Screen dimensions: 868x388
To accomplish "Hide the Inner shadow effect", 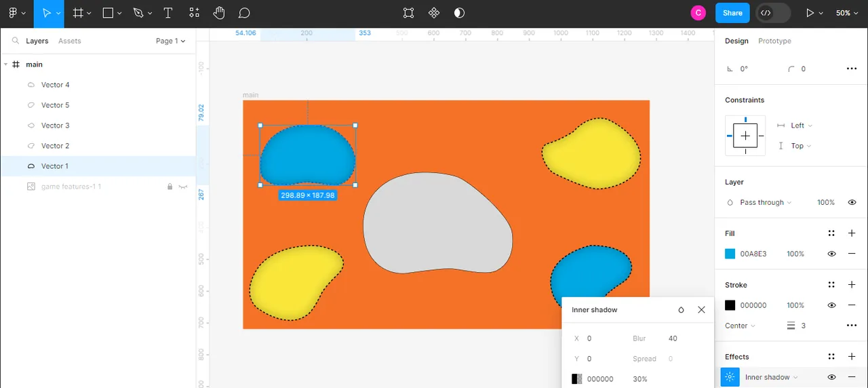I will click(831, 377).
